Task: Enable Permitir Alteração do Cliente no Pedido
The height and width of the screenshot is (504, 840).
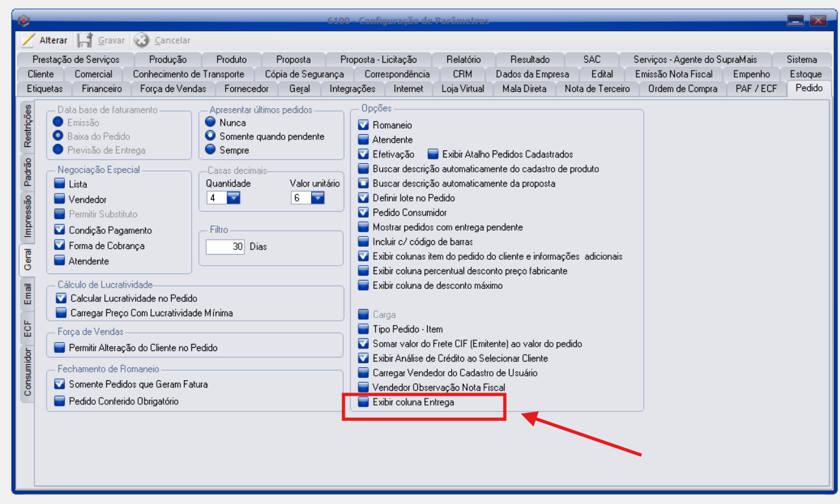Action: point(60,348)
